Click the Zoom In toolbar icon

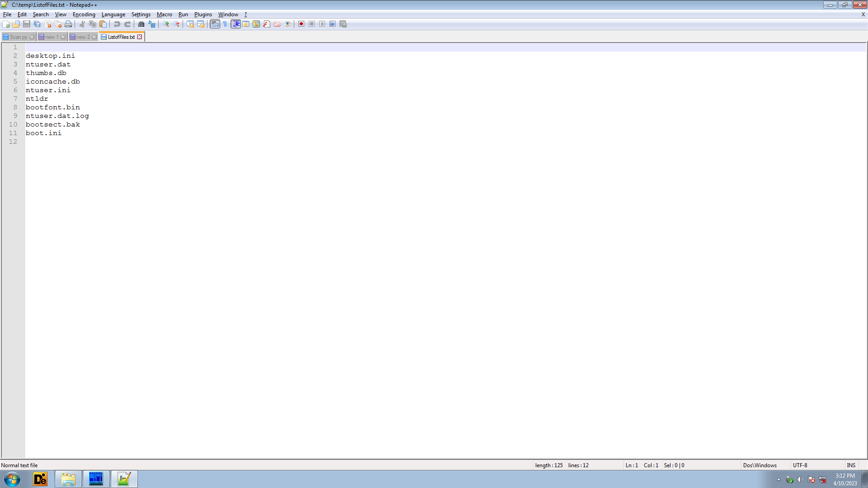pyautogui.click(x=166, y=24)
